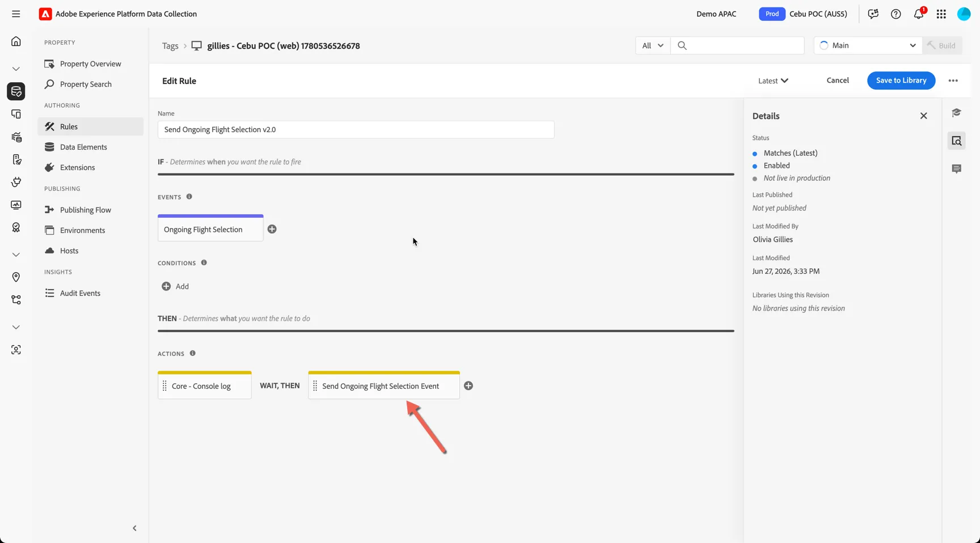Focus the rule Name input field
Screen dimensions: 980x543
coord(356,129)
